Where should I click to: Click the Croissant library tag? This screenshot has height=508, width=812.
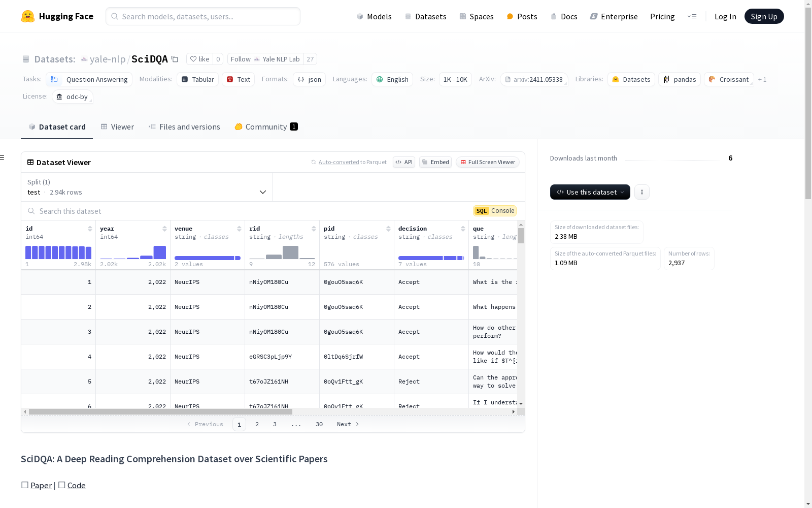pos(729,79)
